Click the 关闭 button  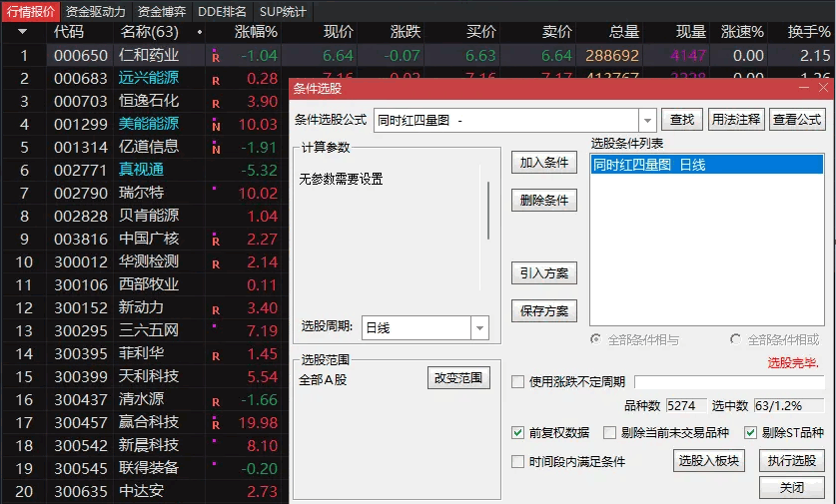pyautogui.click(x=792, y=487)
